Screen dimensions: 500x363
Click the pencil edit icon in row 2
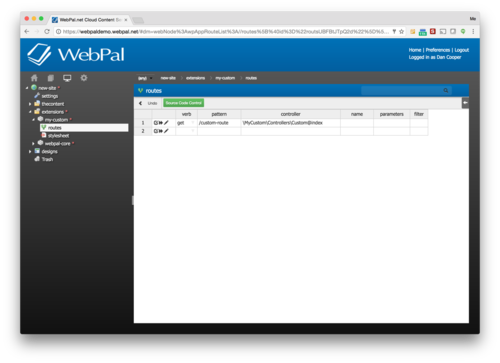(166, 131)
